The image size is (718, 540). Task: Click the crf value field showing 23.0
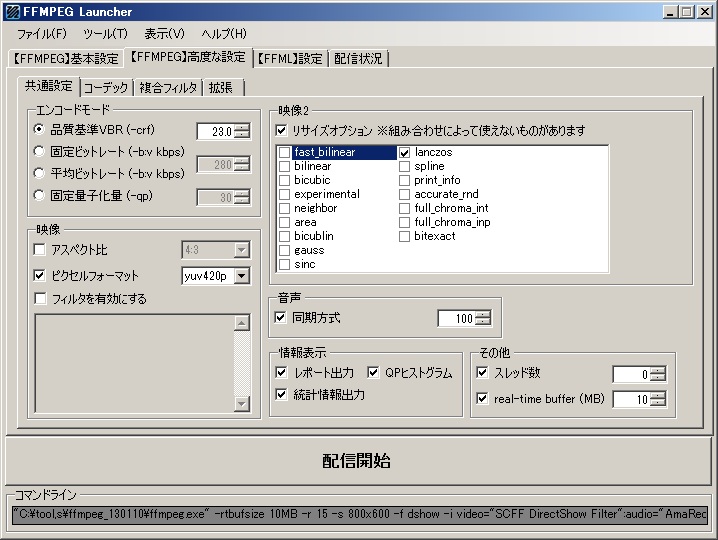point(215,131)
